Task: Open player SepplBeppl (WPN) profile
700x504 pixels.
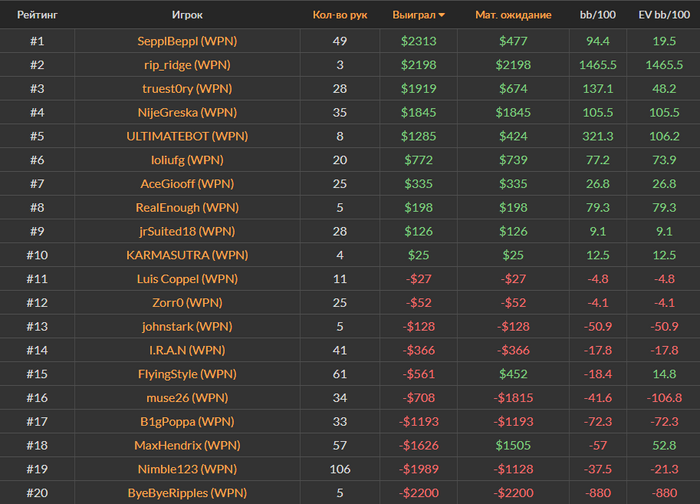Action: pos(187,41)
